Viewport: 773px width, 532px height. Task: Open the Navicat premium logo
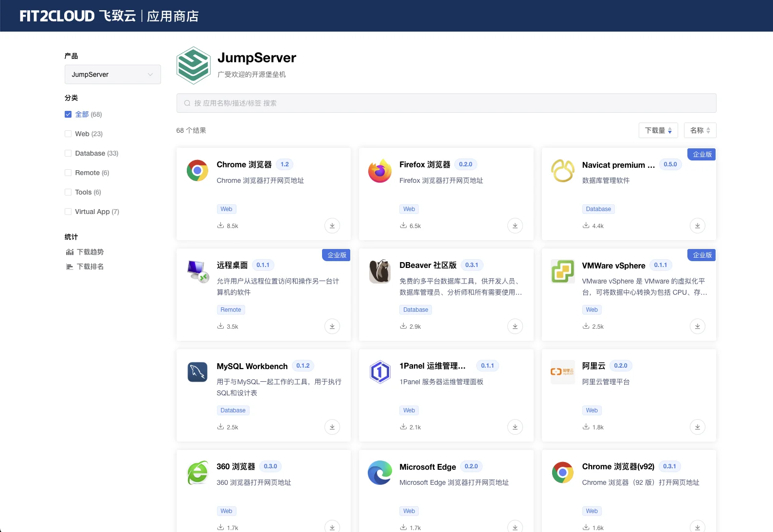563,171
